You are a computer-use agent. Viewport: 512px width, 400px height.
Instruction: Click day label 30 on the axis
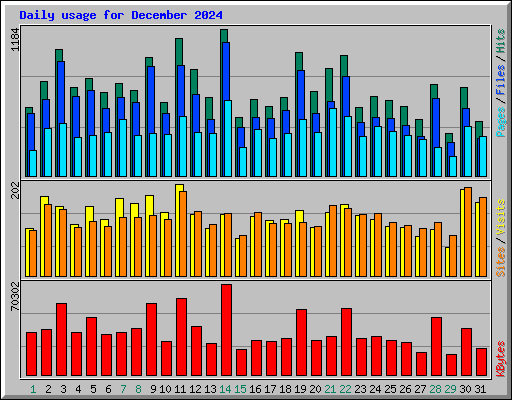pyautogui.click(x=465, y=389)
